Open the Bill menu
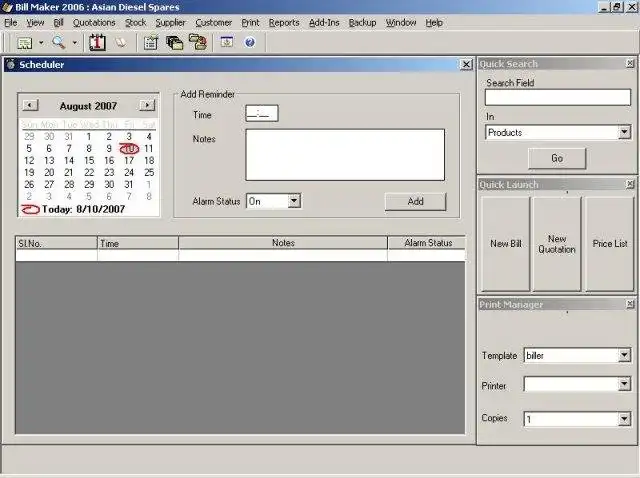 point(58,23)
